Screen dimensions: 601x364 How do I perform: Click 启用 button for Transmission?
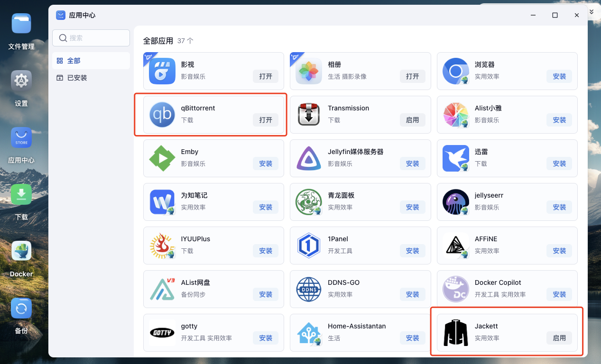[x=413, y=120]
